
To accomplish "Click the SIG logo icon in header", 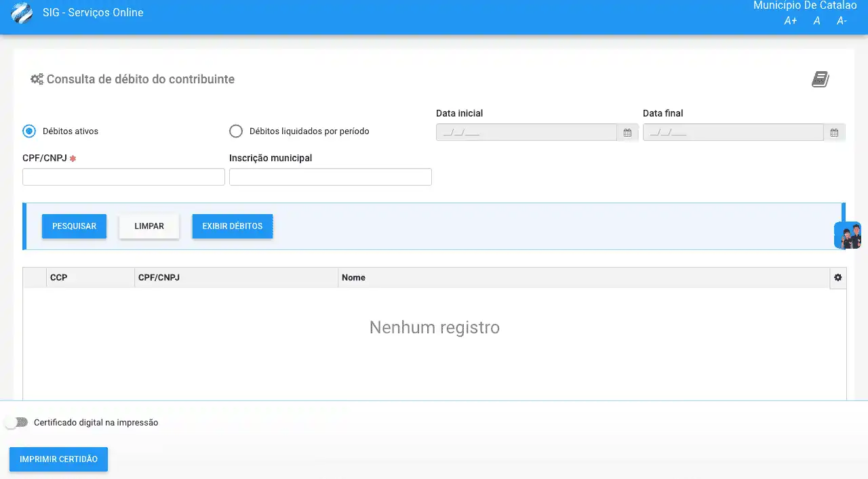I will 22,13.
